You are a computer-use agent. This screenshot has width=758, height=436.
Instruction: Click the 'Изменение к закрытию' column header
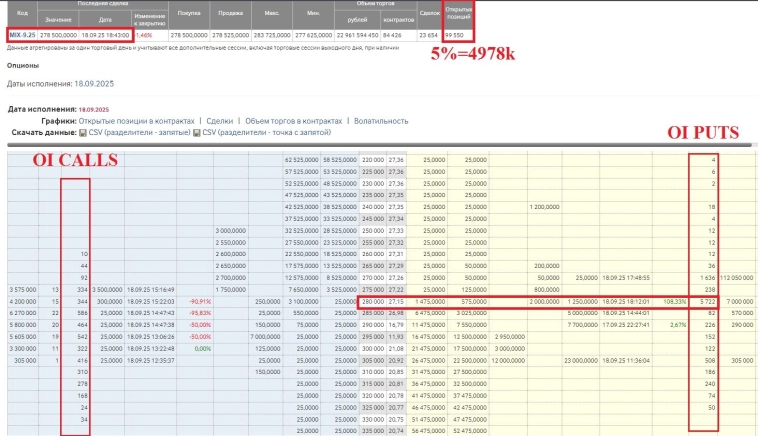pos(150,20)
